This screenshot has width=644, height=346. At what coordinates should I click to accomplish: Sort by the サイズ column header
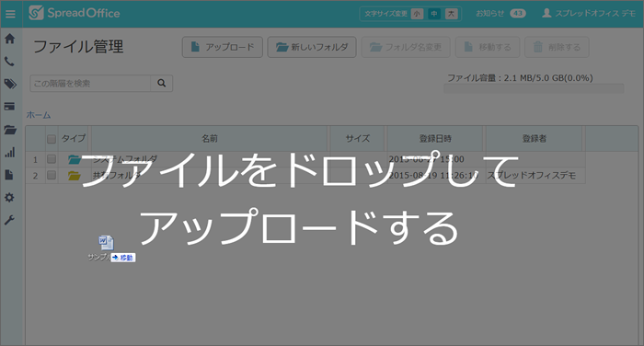pyautogui.click(x=357, y=139)
